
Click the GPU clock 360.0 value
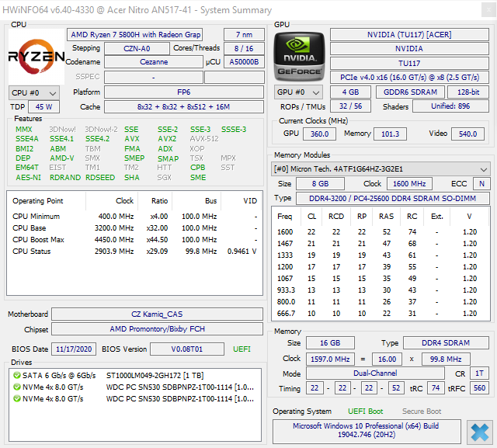click(319, 134)
